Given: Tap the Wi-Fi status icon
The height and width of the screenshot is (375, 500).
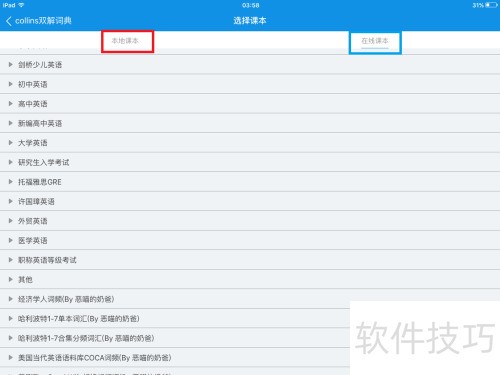Looking at the screenshot, I should point(21,5).
